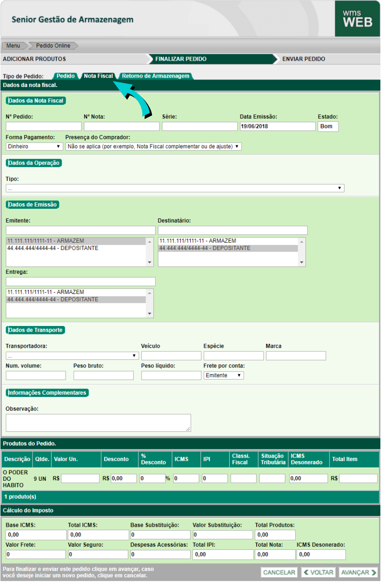
Task: Click the Valor Frete field
Action: [36, 555]
